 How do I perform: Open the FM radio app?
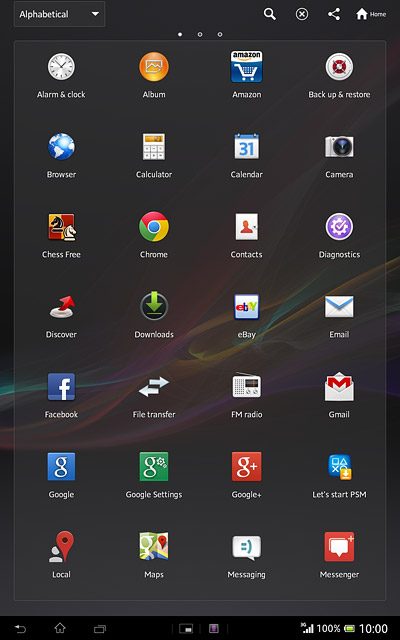[247, 385]
